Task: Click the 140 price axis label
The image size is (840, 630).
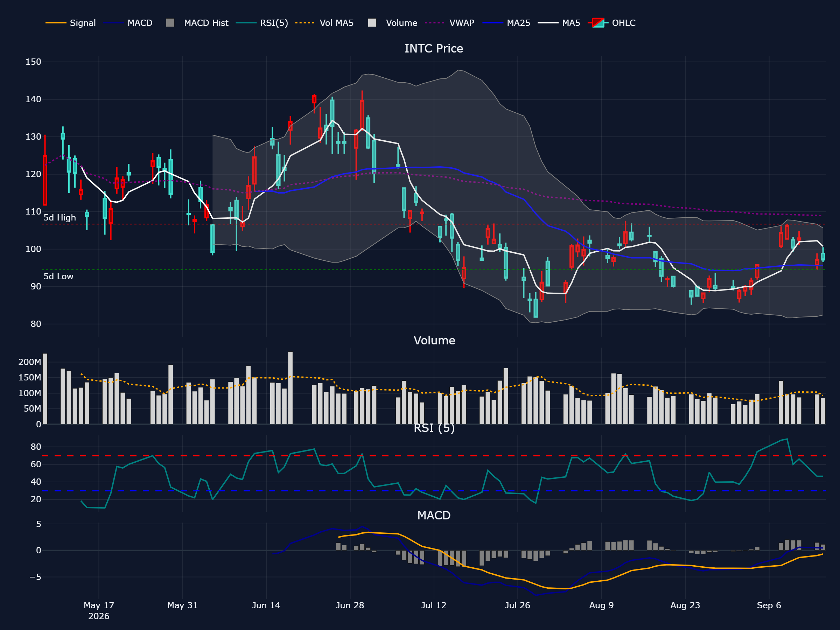Action: [x=33, y=99]
